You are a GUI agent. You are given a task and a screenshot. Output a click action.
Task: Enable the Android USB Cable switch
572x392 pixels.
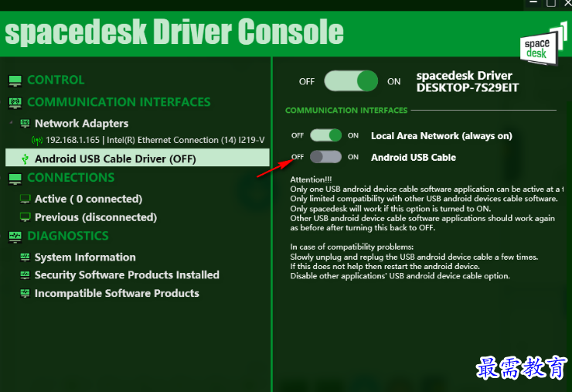tap(325, 157)
